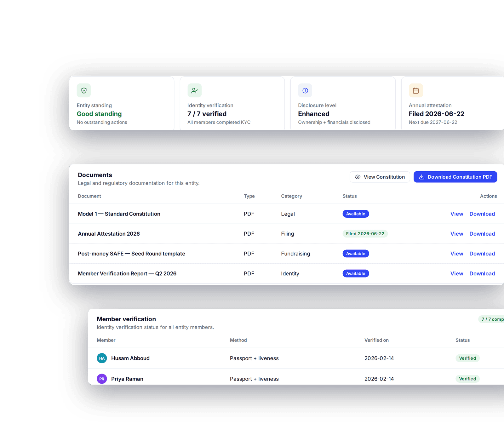Click the Available badge for Standard Constitution

click(x=356, y=214)
